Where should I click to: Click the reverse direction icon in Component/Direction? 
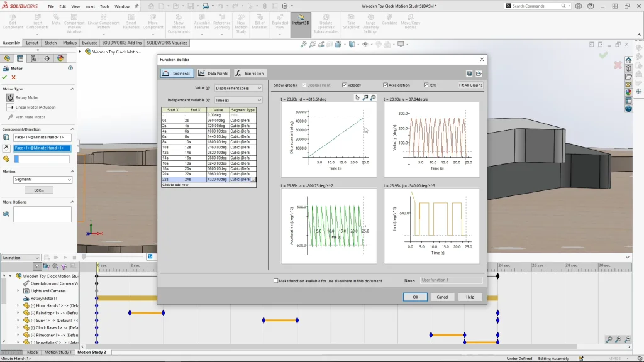pos(6,148)
